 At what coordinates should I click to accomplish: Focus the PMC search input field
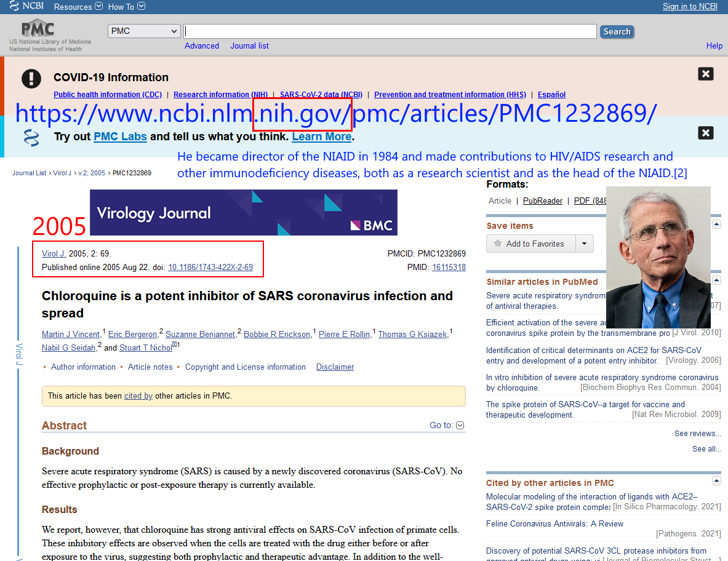tap(390, 31)
